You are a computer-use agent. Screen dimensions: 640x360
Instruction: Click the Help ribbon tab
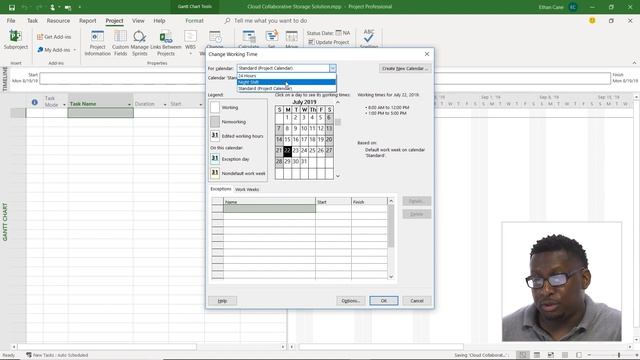160,20
